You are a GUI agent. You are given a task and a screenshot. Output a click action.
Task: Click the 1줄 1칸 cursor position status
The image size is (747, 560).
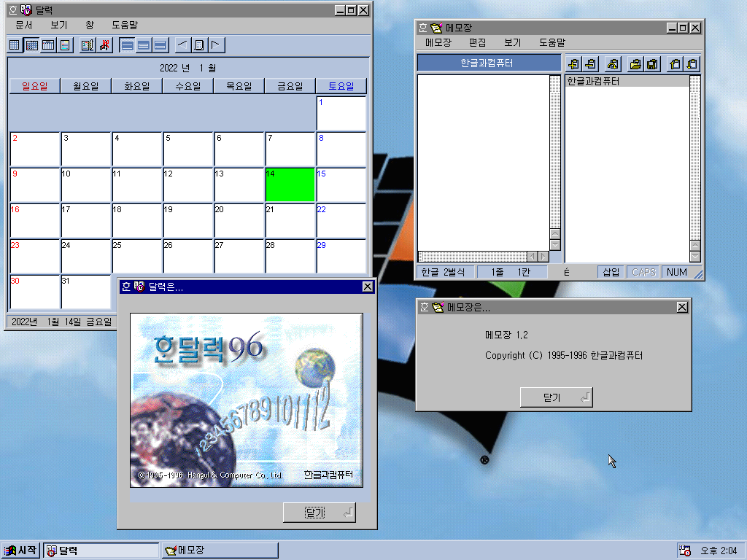click(x=511, y=272)
